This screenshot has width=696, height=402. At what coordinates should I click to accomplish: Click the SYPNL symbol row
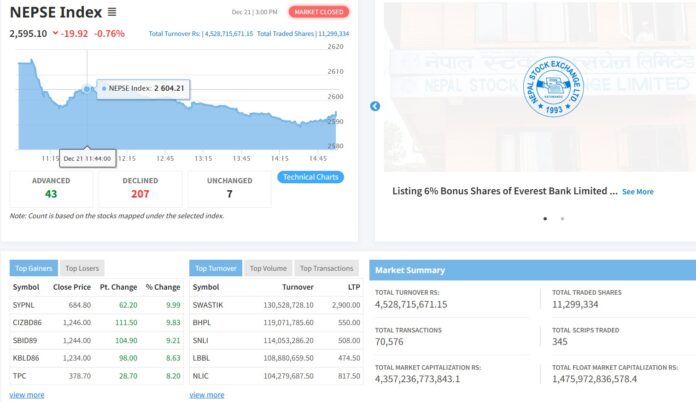(24, 303)
